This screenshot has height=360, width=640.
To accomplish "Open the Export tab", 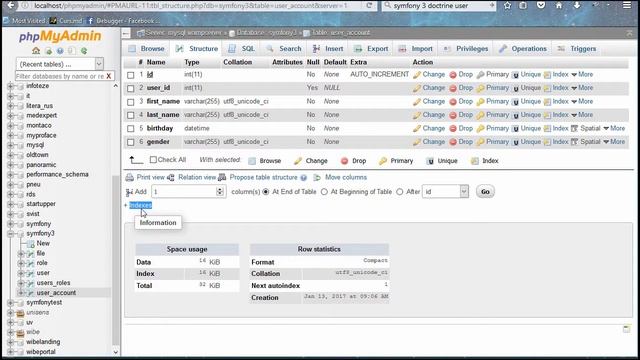I will [x=371, y=49].
